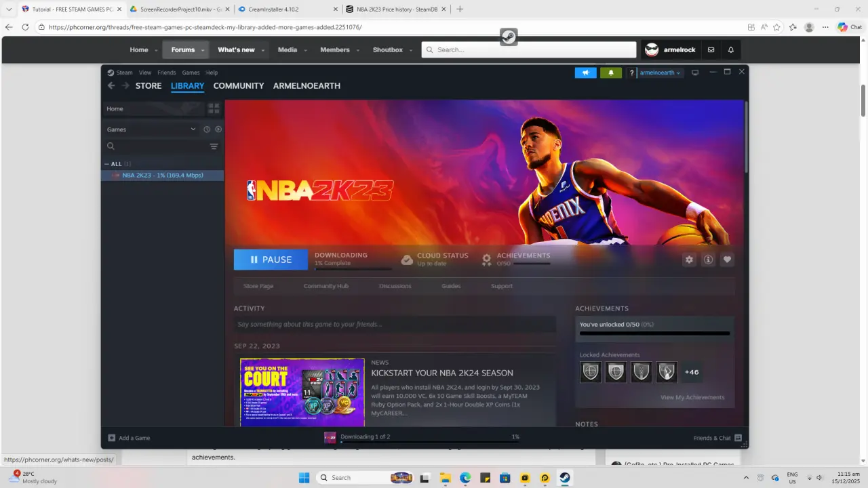Image resolution: width=868 pixels, height=488 pixels.
Task: Open the Friends menu in Steam
Action: pyautogui.click(x=167, y=73)
